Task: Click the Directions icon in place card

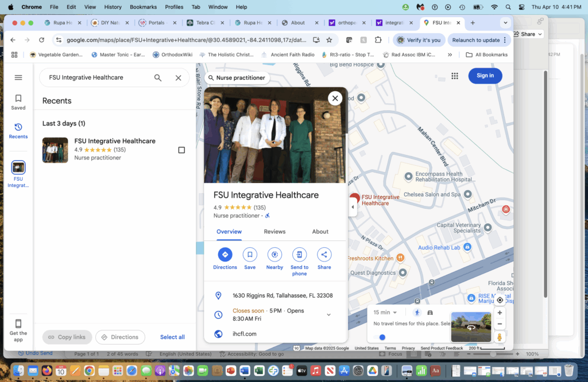Action: tap(225, 255)
